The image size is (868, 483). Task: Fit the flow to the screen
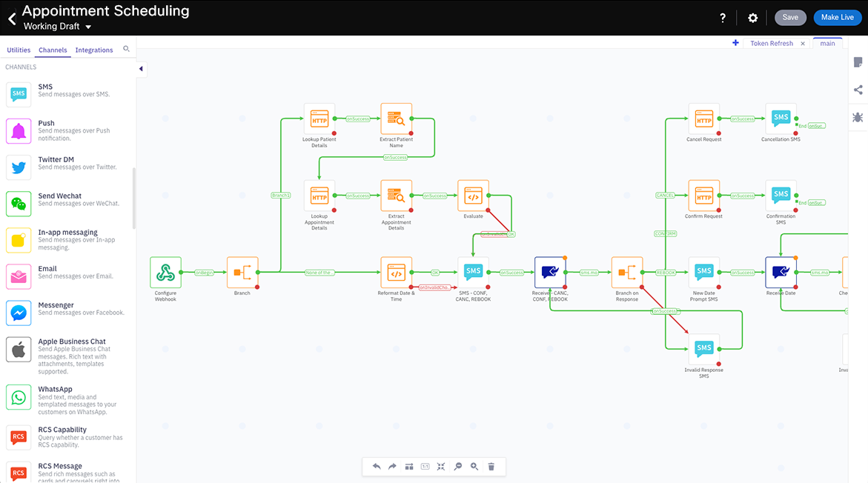pos(441,466)
